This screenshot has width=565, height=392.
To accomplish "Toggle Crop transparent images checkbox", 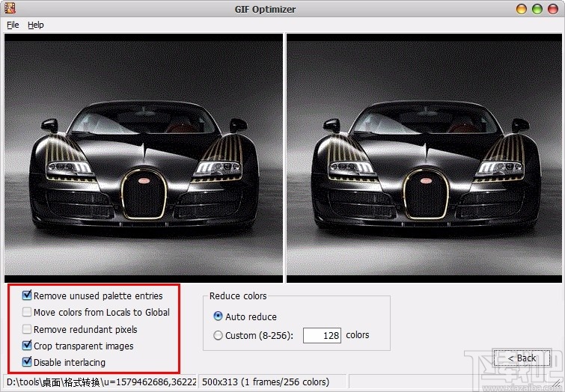I will (x=27, y=346).
